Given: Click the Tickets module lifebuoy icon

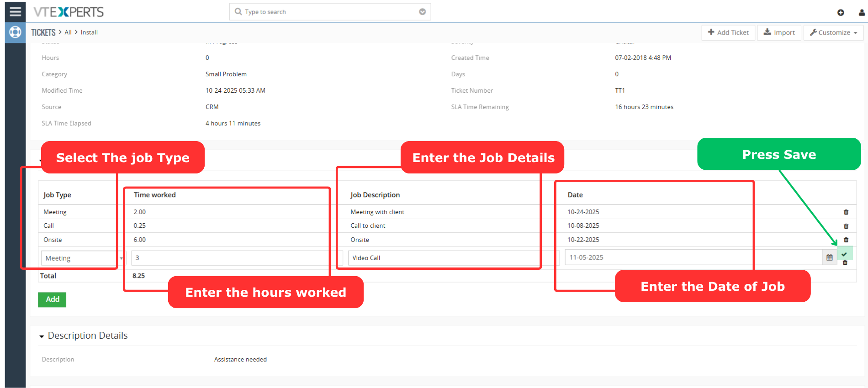Looking at the screenshot, I should [x=15, y=32].
